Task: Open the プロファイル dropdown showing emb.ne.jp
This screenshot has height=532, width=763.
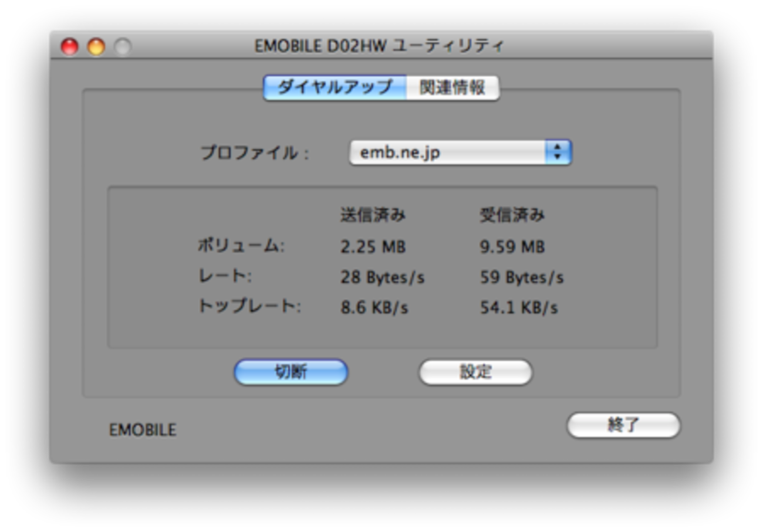Action: click(460, 153)
